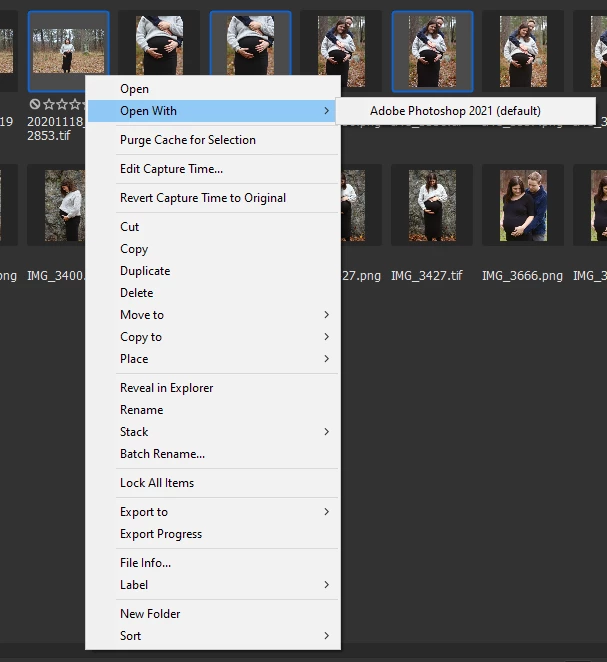Open File Info... dialog
The height and width of the screenshot is (662, 607).
(x=213, y=563)
